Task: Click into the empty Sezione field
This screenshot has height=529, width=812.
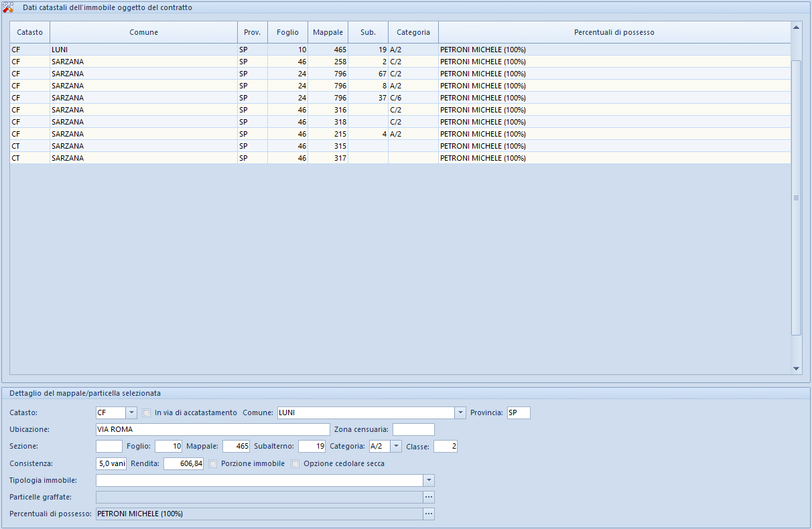Action: [109, 447]
